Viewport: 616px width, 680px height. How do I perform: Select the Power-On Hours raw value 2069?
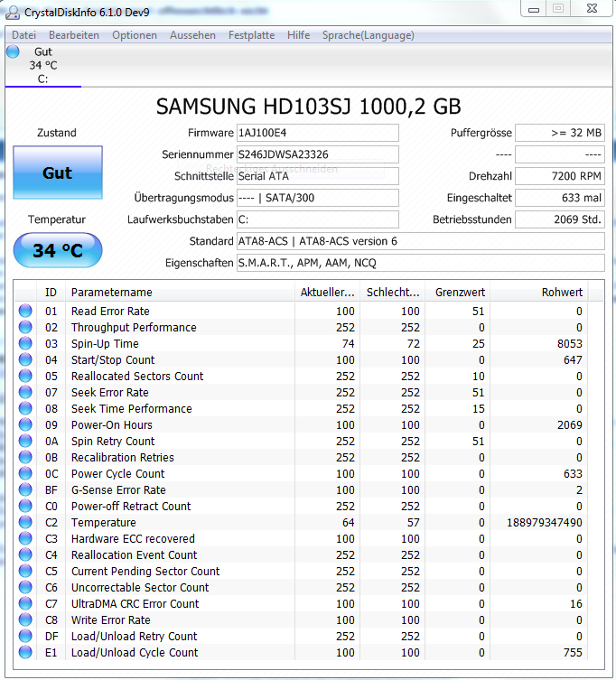[570, 424]
